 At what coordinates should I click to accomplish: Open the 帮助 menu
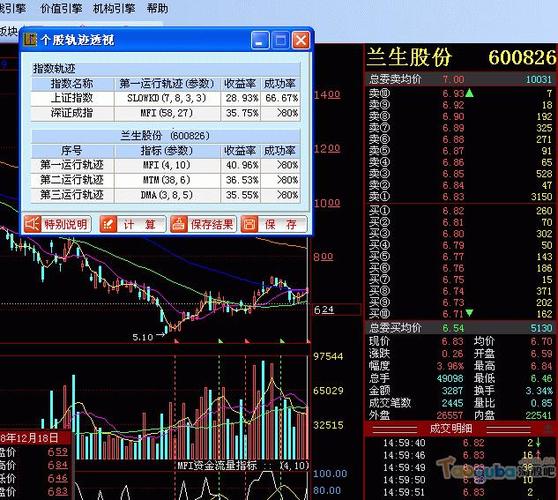158,8
